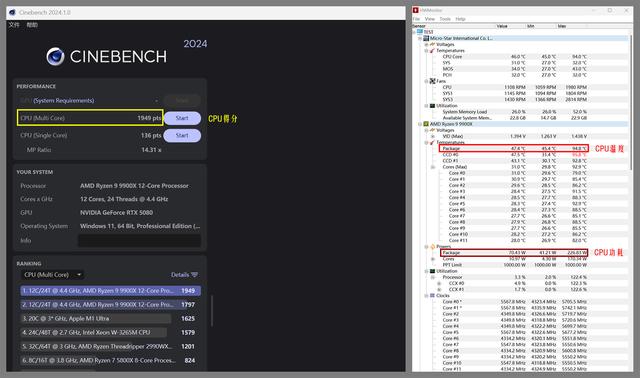Expand Voltages under Micro-Star International
640x378 pixels.
(x=427, y=44)
